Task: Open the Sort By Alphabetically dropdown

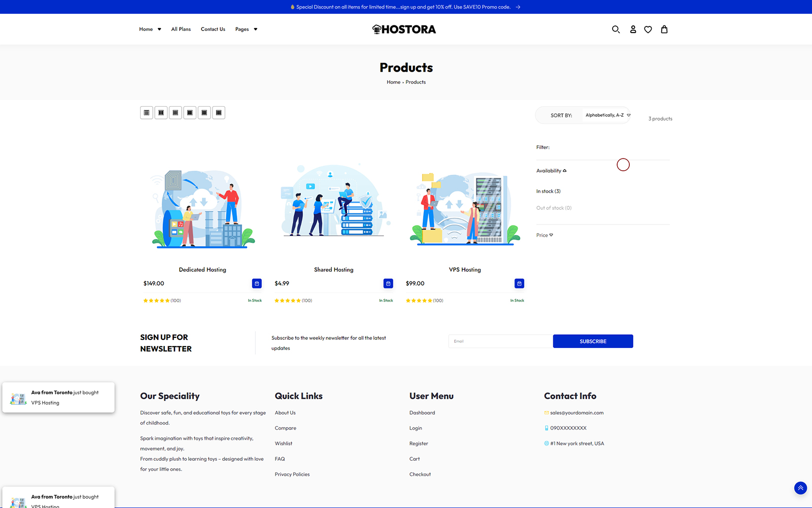Action: pyautogui.click(x=607, y=115)
